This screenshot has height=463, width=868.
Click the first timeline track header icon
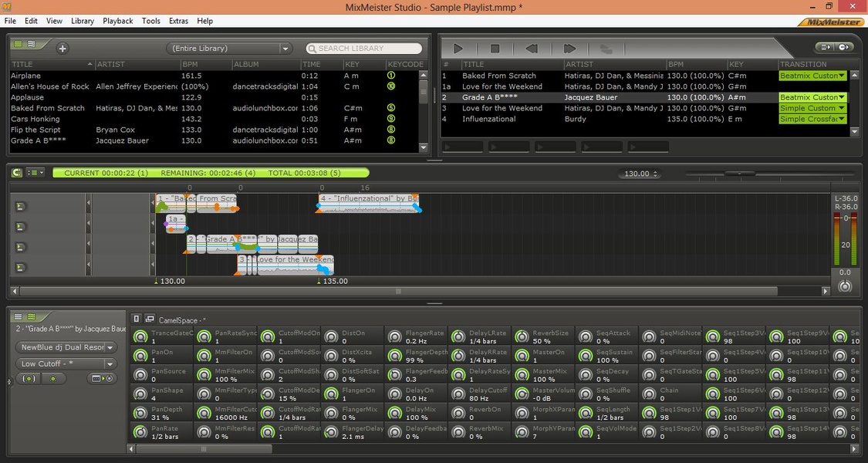point(20,207)
